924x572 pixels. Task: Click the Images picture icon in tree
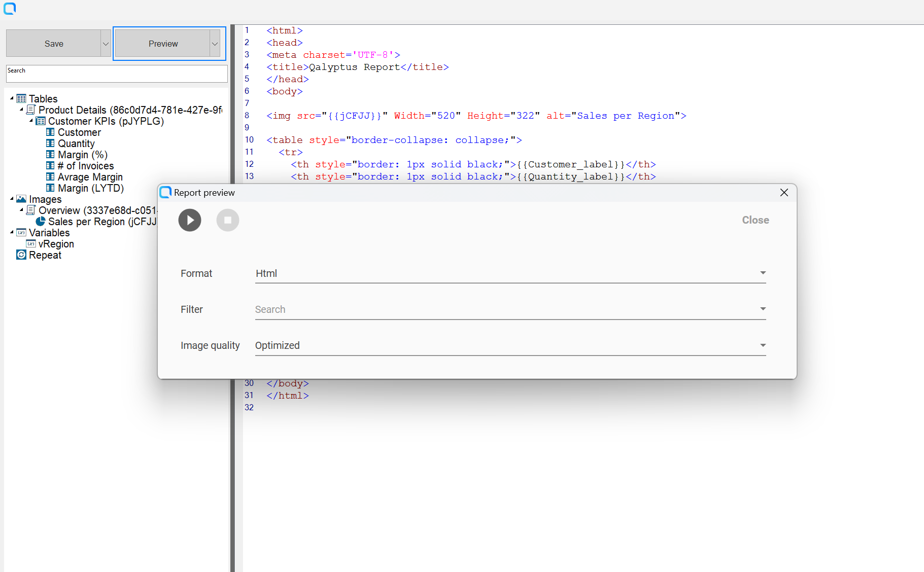[x=21, y=199]
